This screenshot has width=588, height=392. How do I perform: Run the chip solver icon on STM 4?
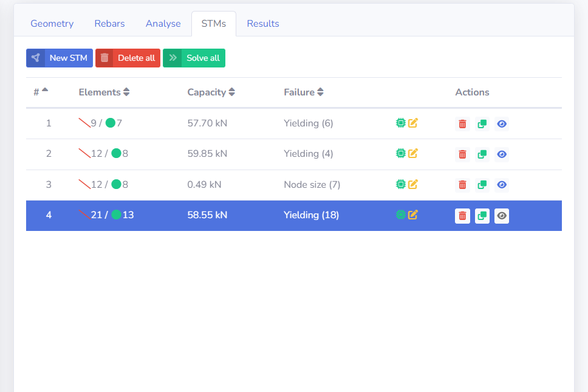400,215
